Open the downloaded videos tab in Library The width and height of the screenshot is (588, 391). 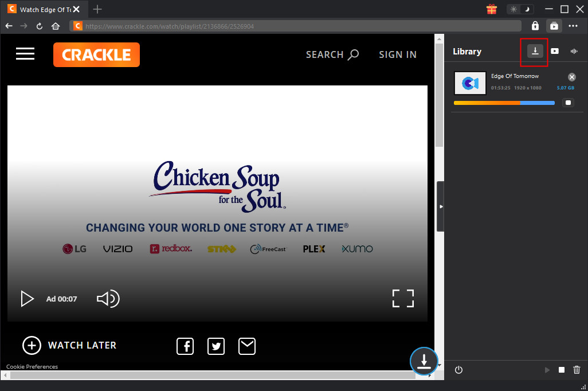(x=555, y=52)
